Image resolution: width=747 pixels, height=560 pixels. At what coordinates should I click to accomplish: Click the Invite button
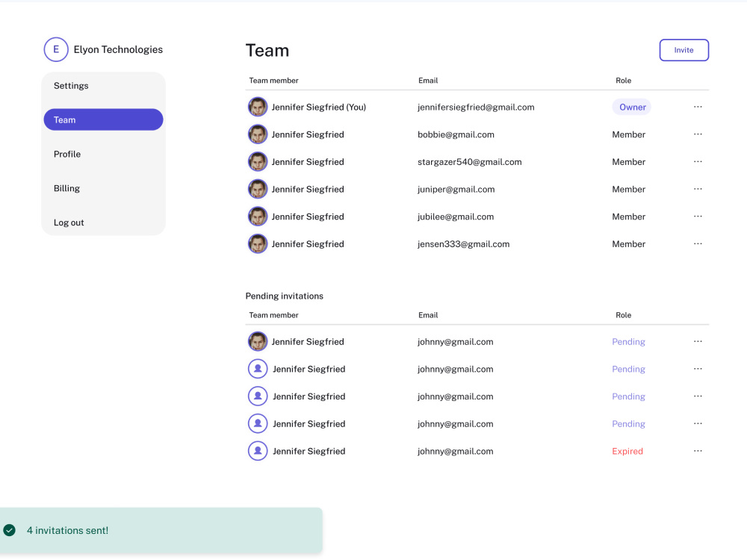click(x=684, y=50)
